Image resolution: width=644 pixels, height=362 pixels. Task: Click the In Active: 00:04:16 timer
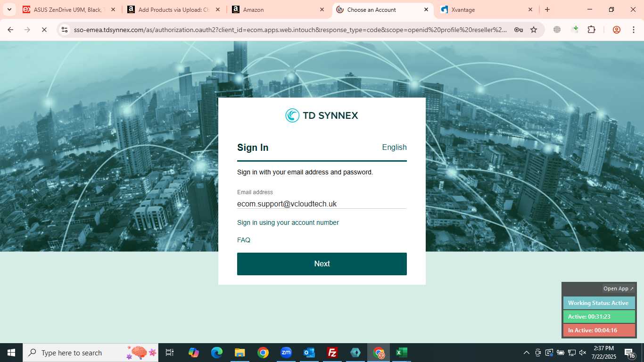[599, 330]
